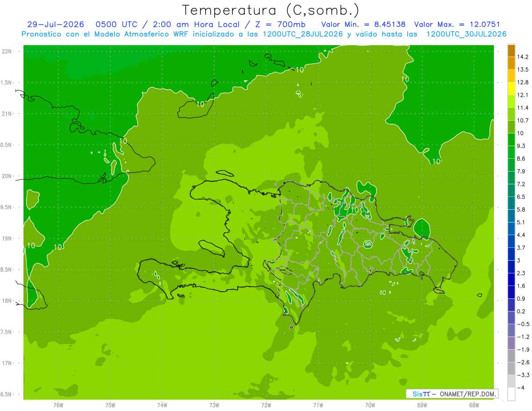Click the '2.3' color scale label
Viewport: 532px width, 411px height.
(x=521, y=273)
